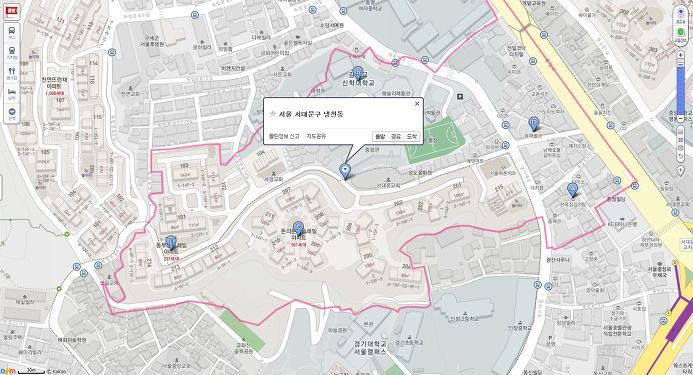
Task: Open the red search panel button
Action: point(11,11)
